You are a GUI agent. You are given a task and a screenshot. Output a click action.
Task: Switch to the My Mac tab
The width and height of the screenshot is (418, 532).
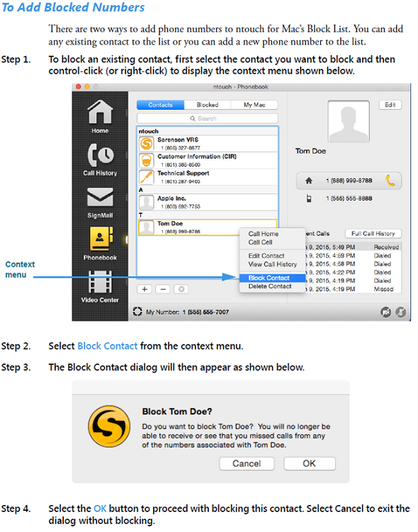coord(254,105)
